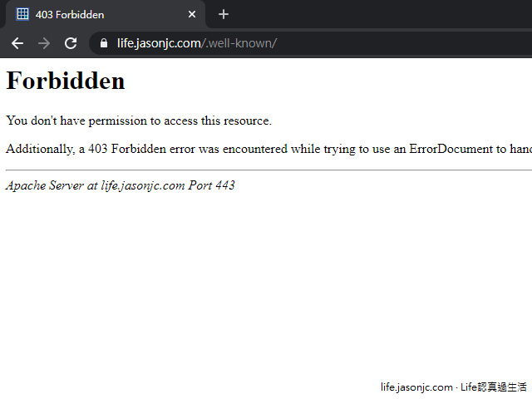Click the 'Apache Server' italic text

(x=44, y=185)
